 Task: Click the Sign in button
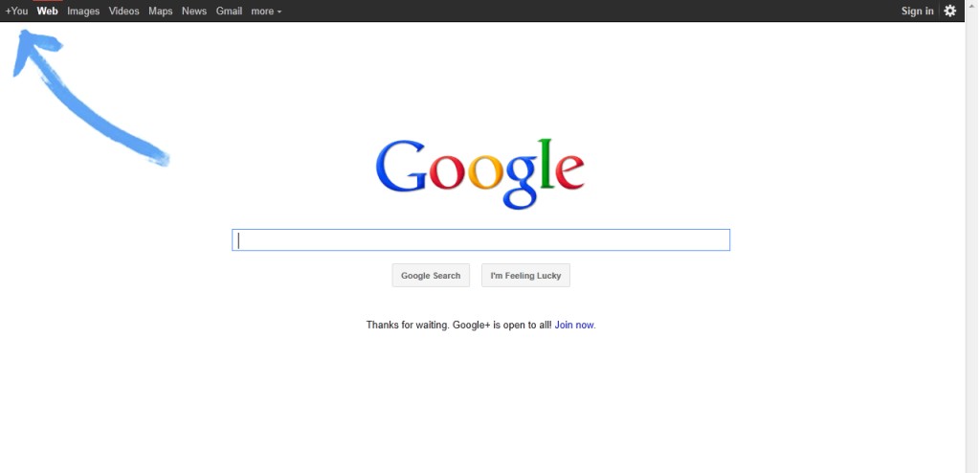pyautogui.click(x=918, y=11)
